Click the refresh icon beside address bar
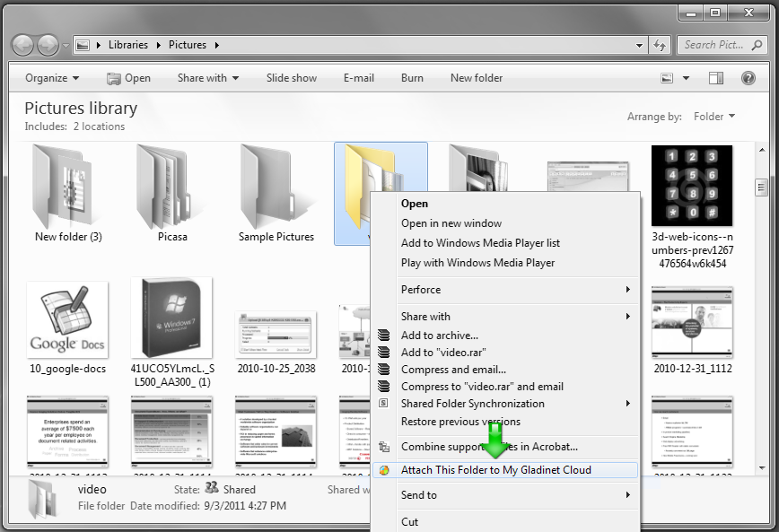 pyautogui.click(x=660, y=45)
